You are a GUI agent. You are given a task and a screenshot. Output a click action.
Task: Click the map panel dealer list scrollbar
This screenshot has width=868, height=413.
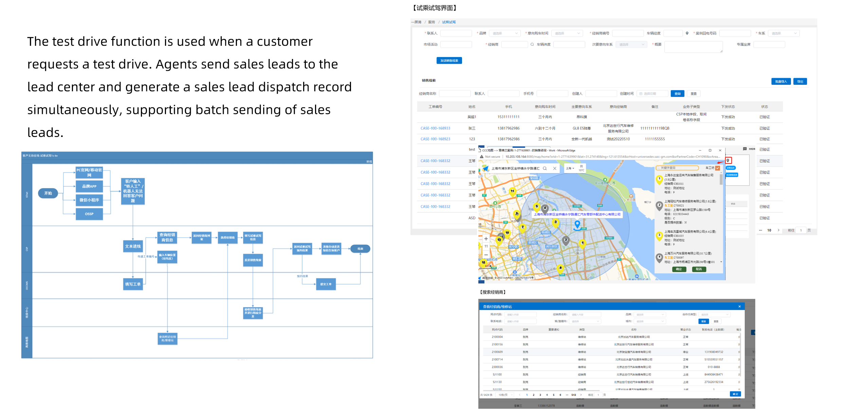tap(721, 180)
